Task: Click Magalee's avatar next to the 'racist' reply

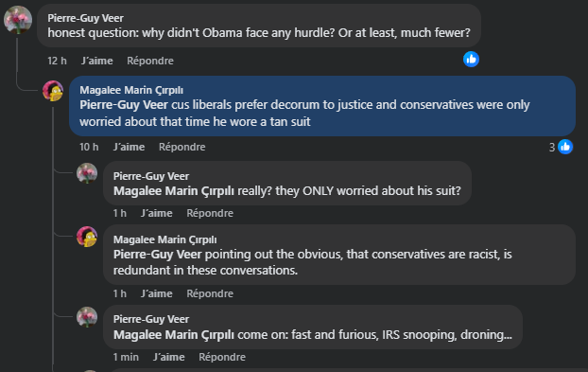Action: point(87,237)
